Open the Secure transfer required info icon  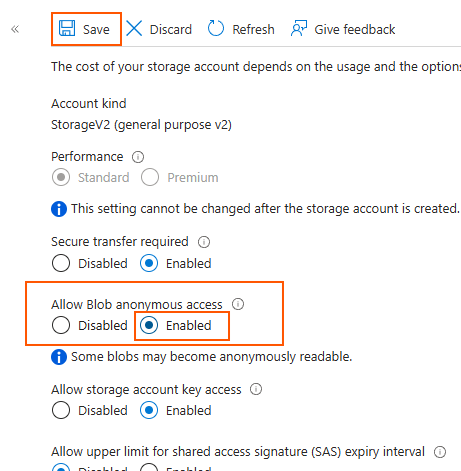(204, 242)
